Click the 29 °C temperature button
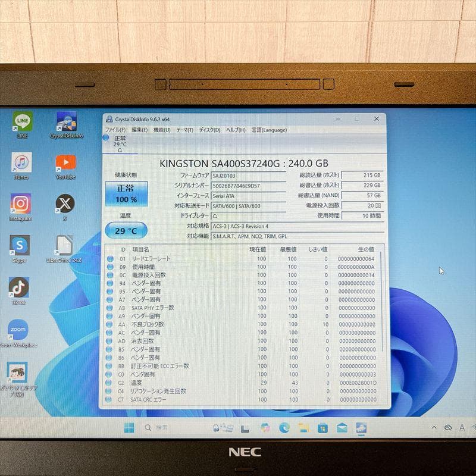The image size is (476, 476). pos(126,231)
